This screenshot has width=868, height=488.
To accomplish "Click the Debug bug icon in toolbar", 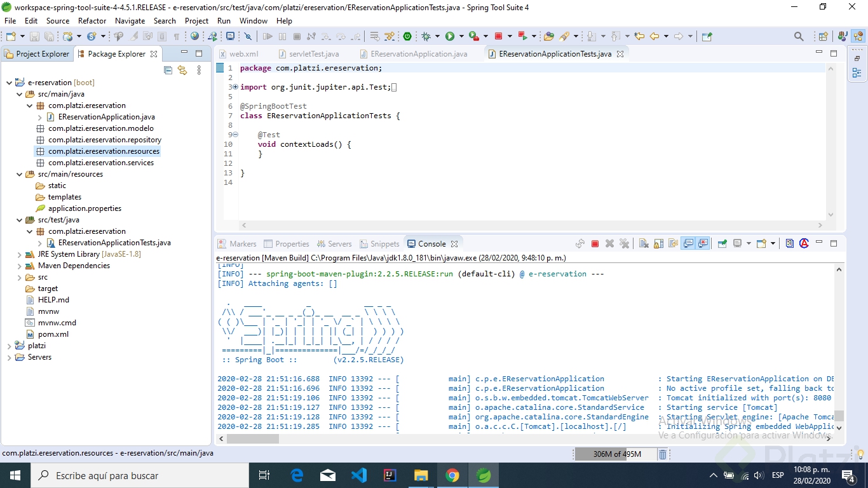I will pyautogui.click(x=426, y=36).
